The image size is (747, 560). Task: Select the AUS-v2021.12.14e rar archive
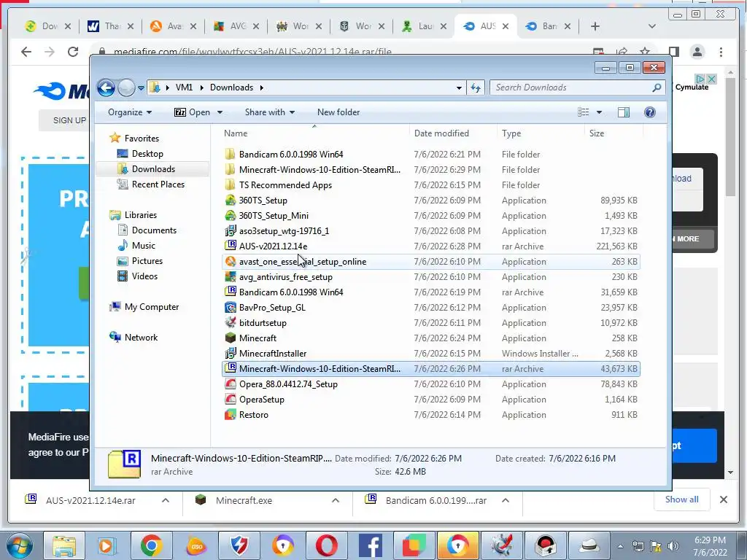[x=273, y=246]
